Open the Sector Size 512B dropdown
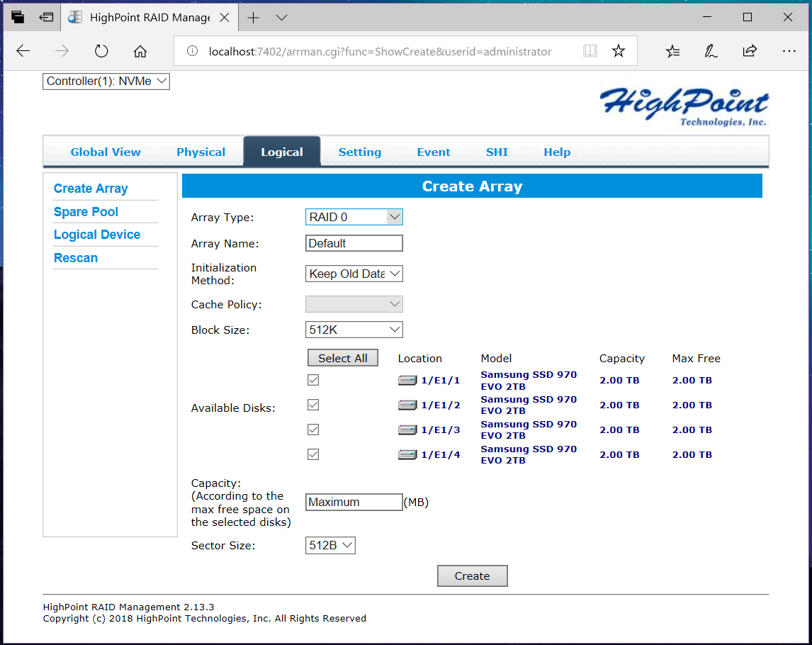812x645 pixels. click(330, 546)
